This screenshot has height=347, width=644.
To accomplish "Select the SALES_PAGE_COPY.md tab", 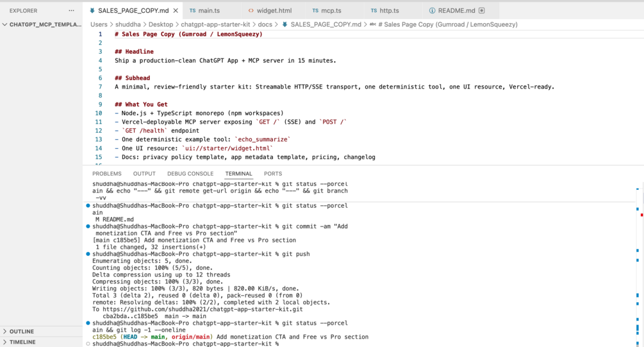I will (x=133, y=11).
